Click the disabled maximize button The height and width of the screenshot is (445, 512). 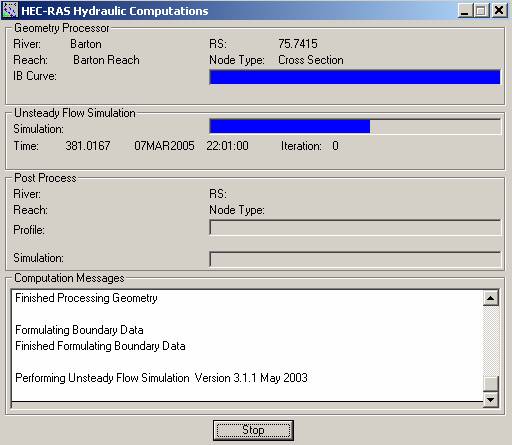481,10
